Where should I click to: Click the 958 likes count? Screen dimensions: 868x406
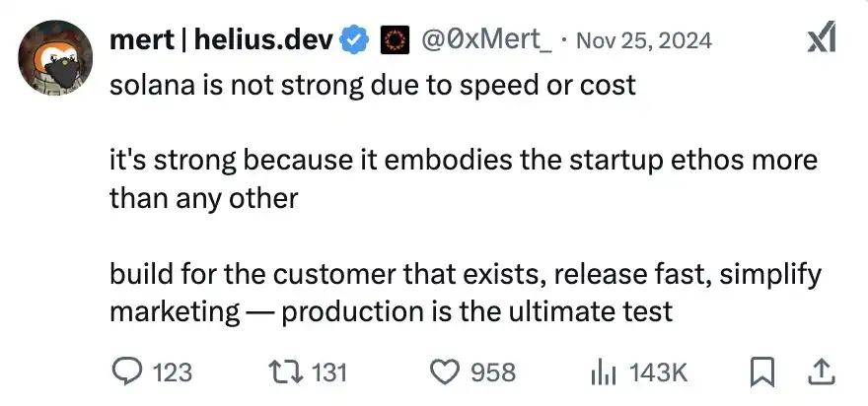coord(493,372)
